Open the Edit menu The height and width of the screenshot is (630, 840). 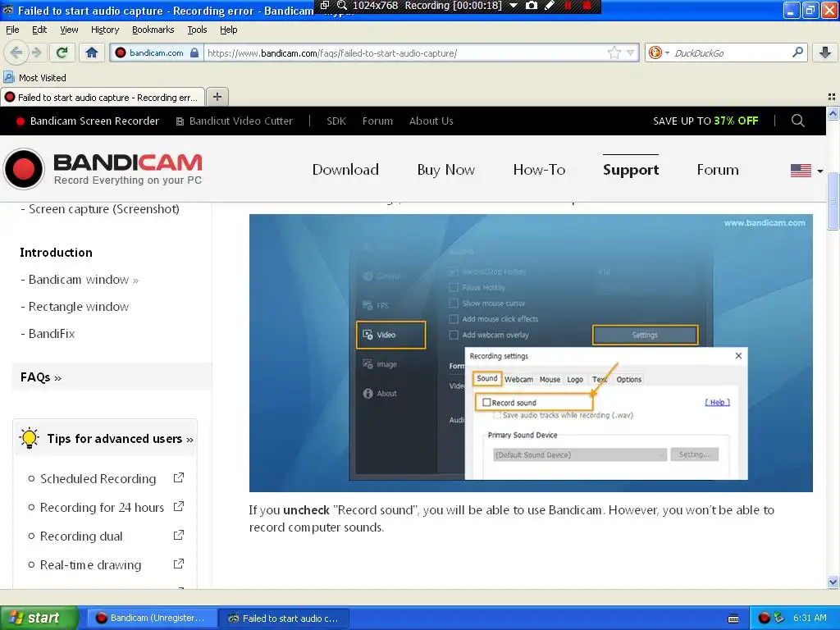tap(39, 30)
